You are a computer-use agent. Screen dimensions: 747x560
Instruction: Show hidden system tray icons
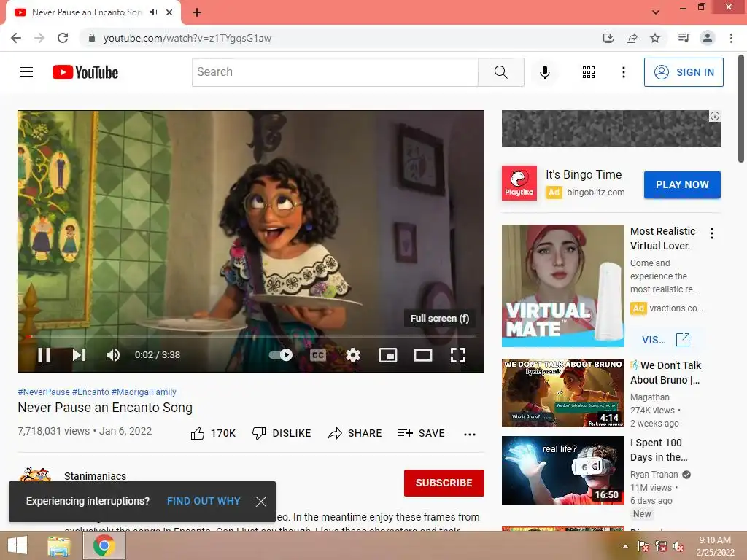(625, 546)
